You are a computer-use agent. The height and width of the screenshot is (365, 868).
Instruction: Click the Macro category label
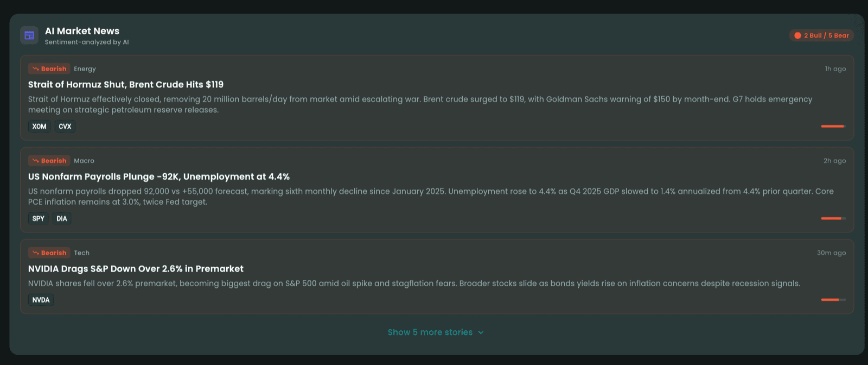point(84,161)
